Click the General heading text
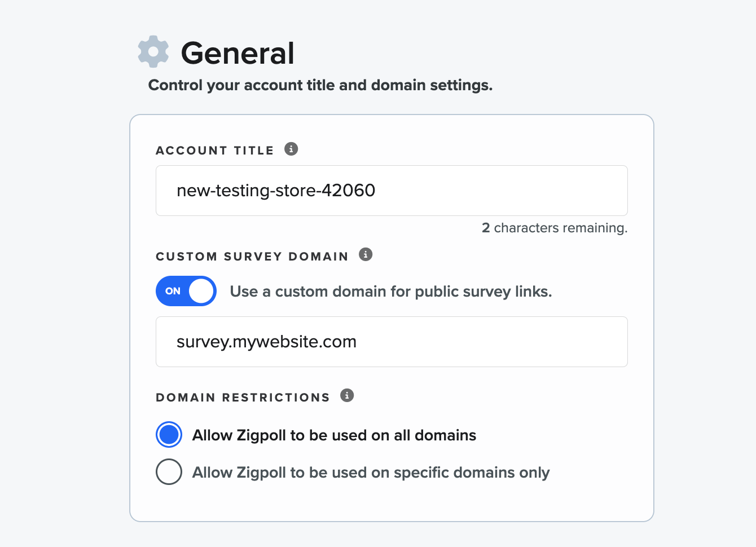 point(238,52)
